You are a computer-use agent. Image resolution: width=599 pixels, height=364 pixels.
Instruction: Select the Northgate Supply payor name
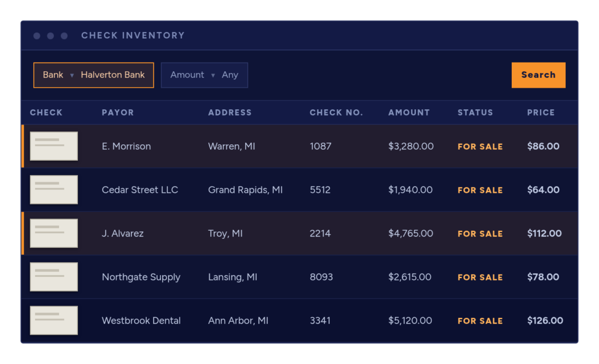point(141,277)
